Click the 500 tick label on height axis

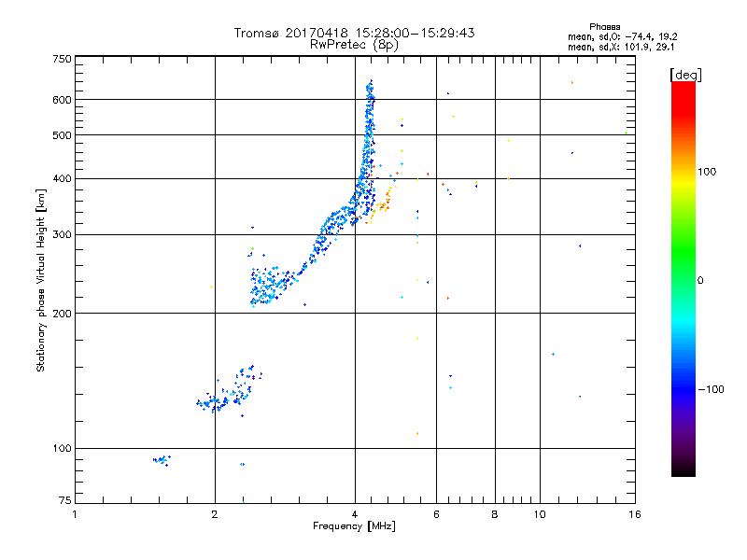click(62, 135)
